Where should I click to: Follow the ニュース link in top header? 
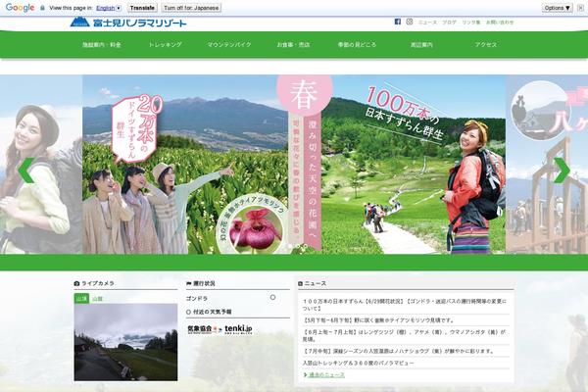click(428, 23)
